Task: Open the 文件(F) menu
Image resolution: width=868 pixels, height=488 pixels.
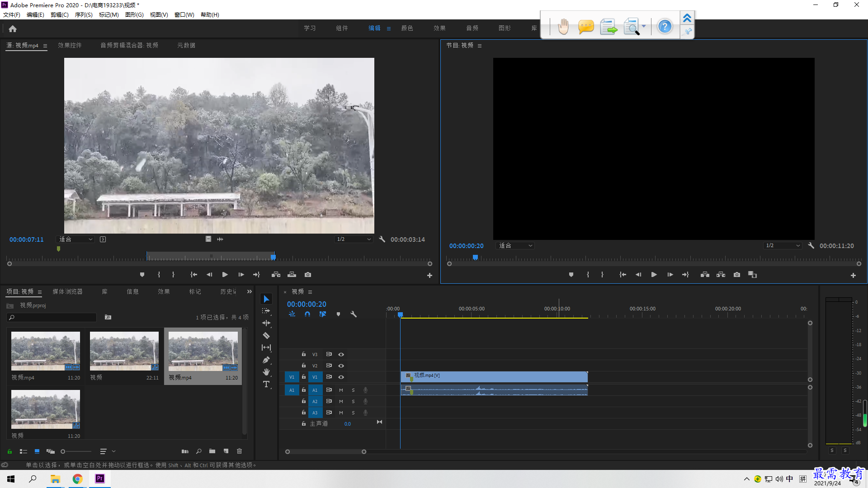Action: (12, 14)
